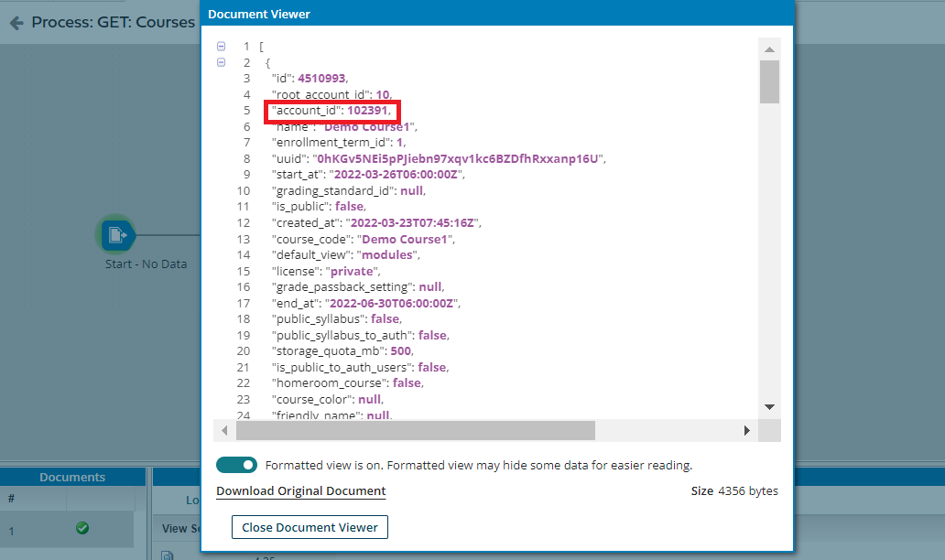Disable the Formatted view toggle
Screen dimensions: 945x560
click(236, 465)
